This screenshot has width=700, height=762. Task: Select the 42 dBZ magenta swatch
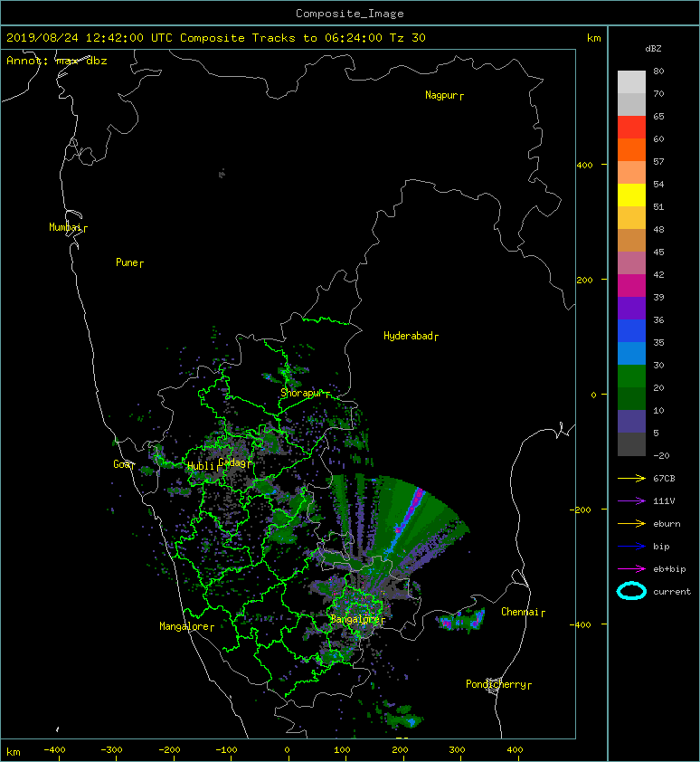(x=631, y=285)
